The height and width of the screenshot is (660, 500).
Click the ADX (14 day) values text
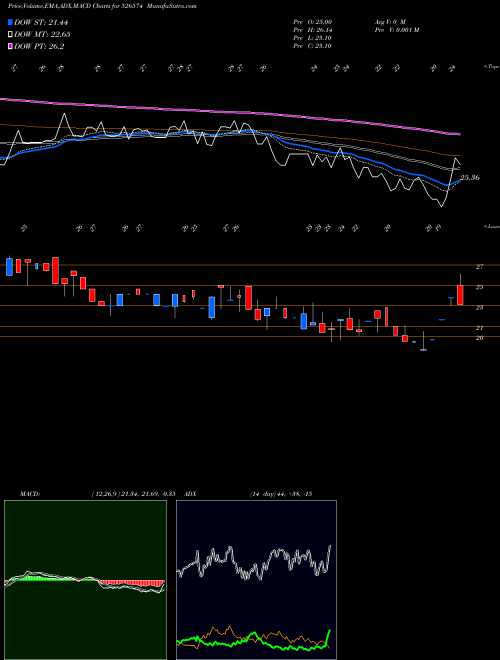281,493
